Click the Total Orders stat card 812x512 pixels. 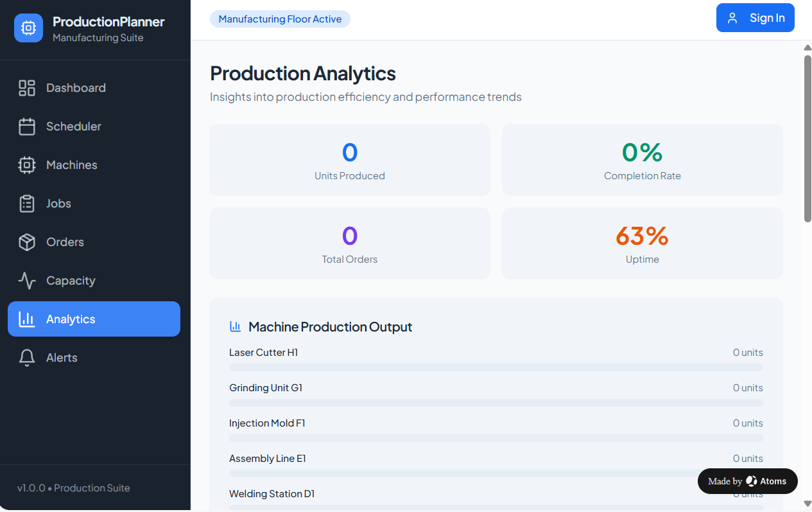click(x=350, y=243)
